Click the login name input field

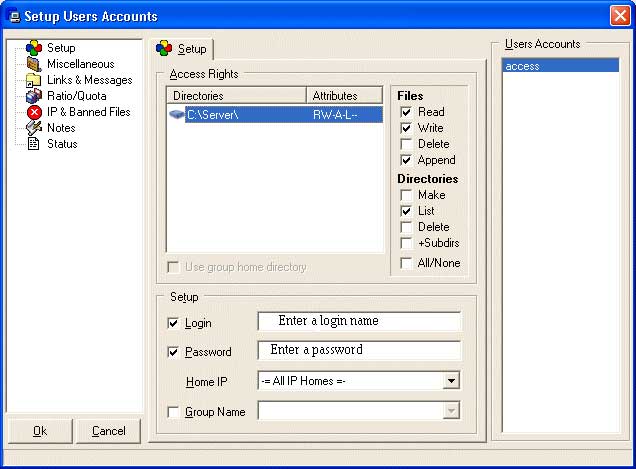tap(359, 321)
